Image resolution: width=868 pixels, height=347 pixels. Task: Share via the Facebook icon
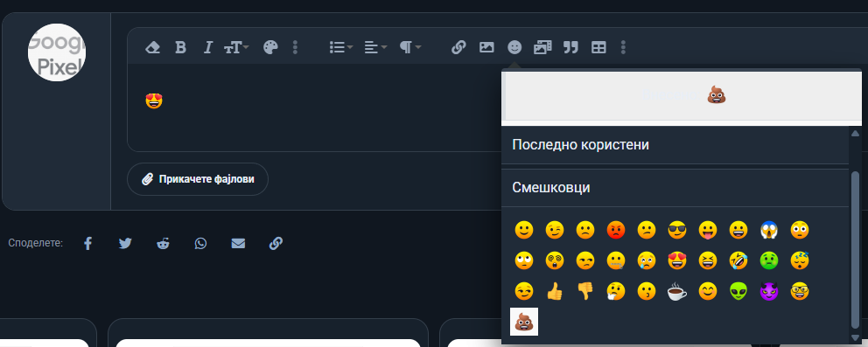pos(88,243)
